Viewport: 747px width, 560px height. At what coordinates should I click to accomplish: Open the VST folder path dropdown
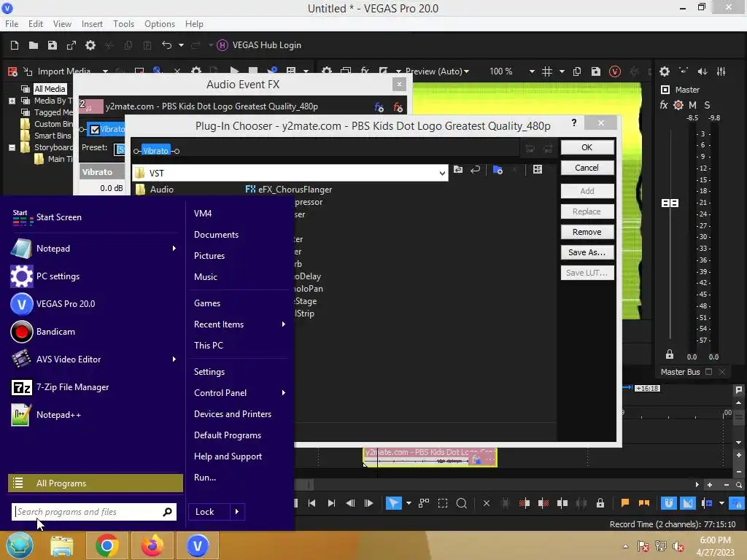442,174
